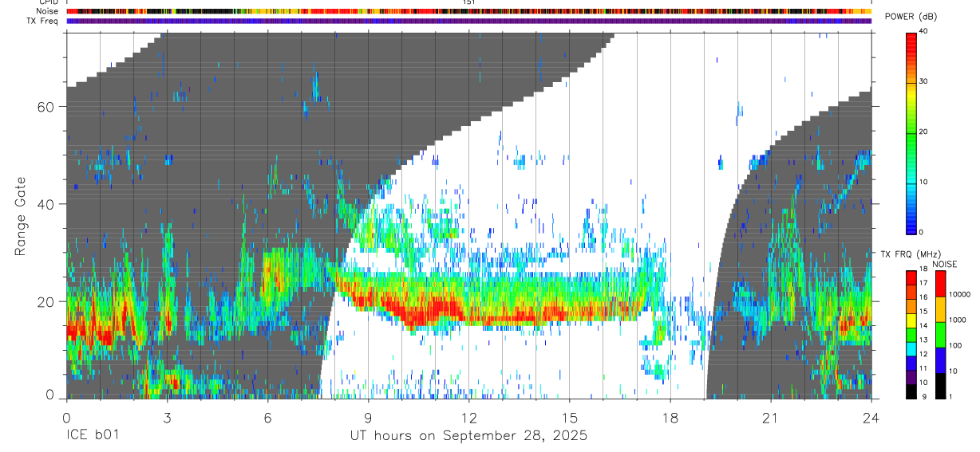Click the blue-purple TX Freq strip above the plot
Image resolution: width=980 pixels, height=452 pixels.
coord(469,21)
